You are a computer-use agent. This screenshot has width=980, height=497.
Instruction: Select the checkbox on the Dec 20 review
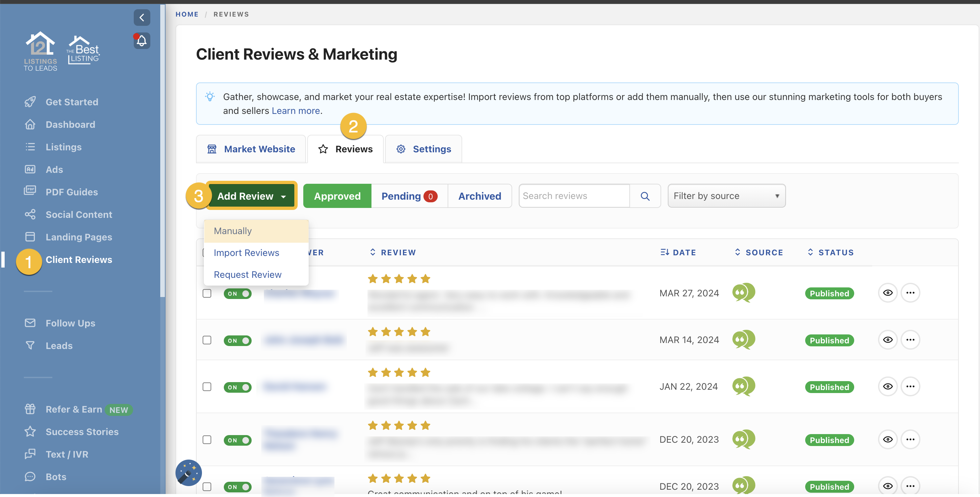207,440
